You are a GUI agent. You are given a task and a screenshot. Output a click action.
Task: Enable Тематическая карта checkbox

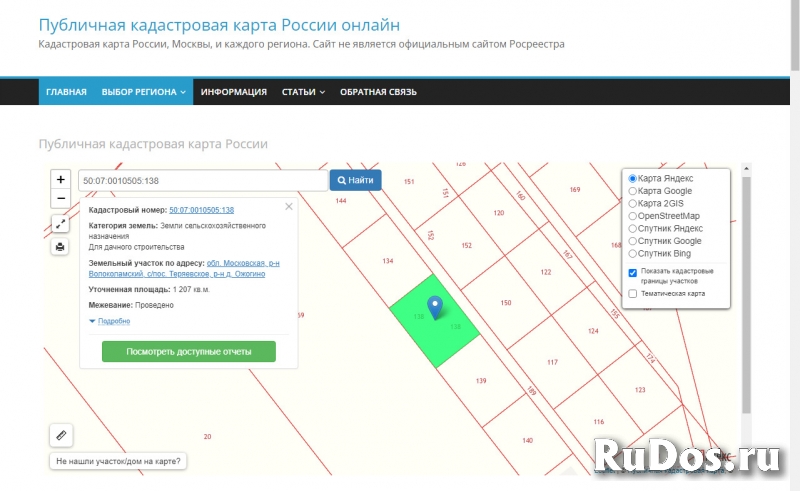click(633, 293)
